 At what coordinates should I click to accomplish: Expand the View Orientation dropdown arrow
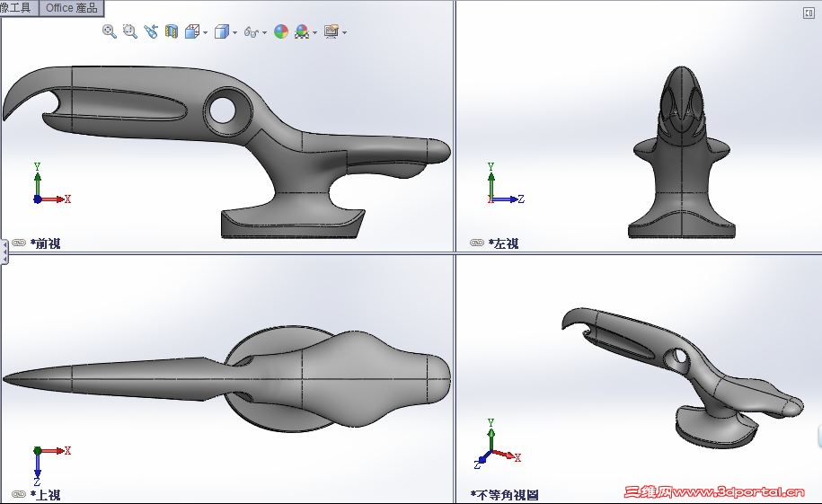pyautogui.click(x=205, y=32)
